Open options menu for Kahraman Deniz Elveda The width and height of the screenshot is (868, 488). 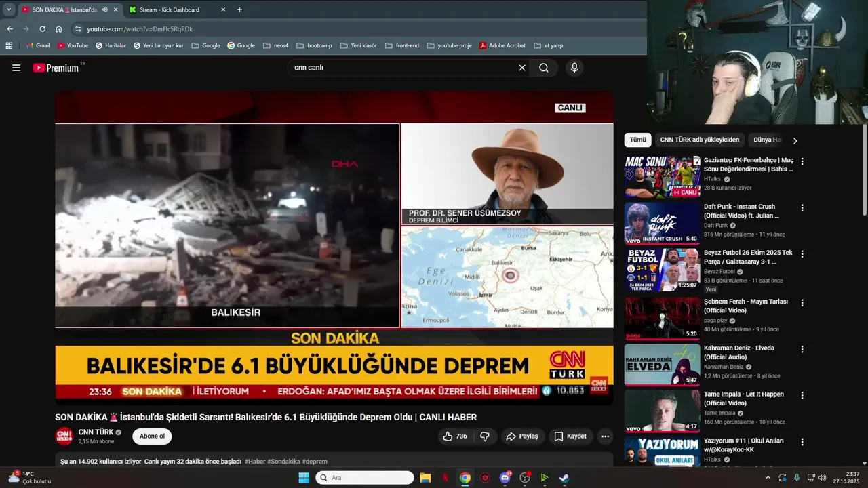click(x=802, y=349)
